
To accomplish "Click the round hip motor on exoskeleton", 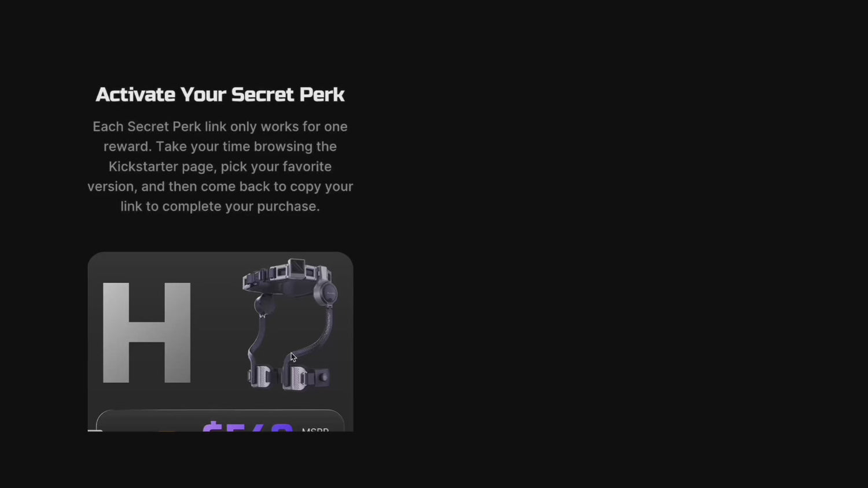I will tap(326, 294).
